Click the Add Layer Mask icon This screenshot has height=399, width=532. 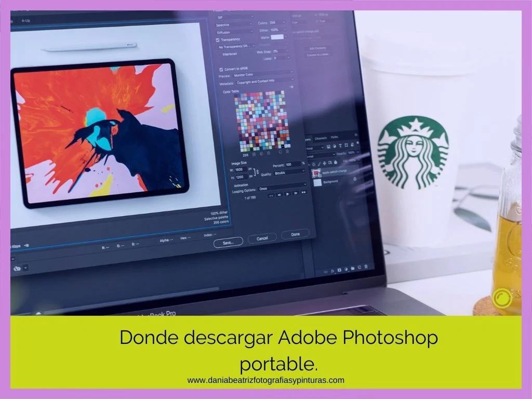pyautogui.click(x=338, y=271)
